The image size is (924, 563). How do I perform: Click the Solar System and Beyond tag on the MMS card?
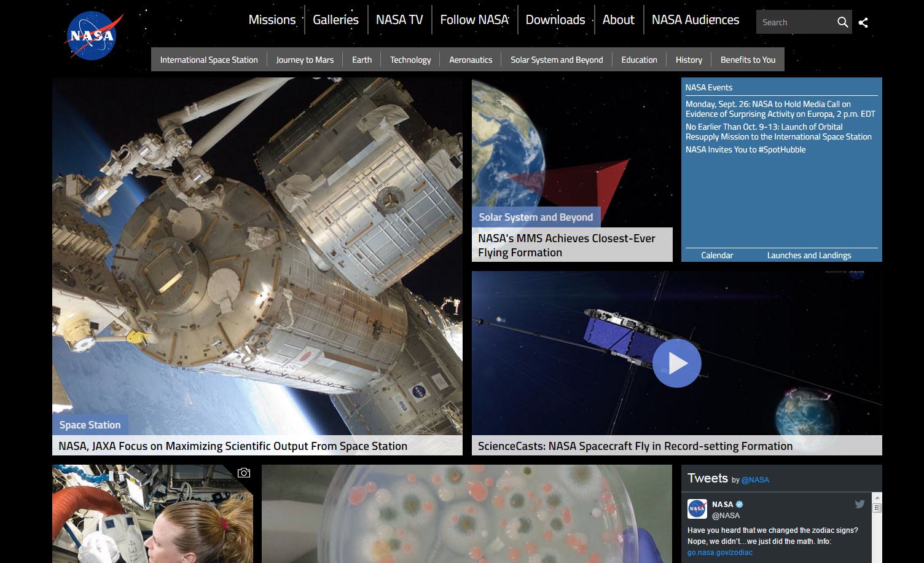(x=536, y=217)
